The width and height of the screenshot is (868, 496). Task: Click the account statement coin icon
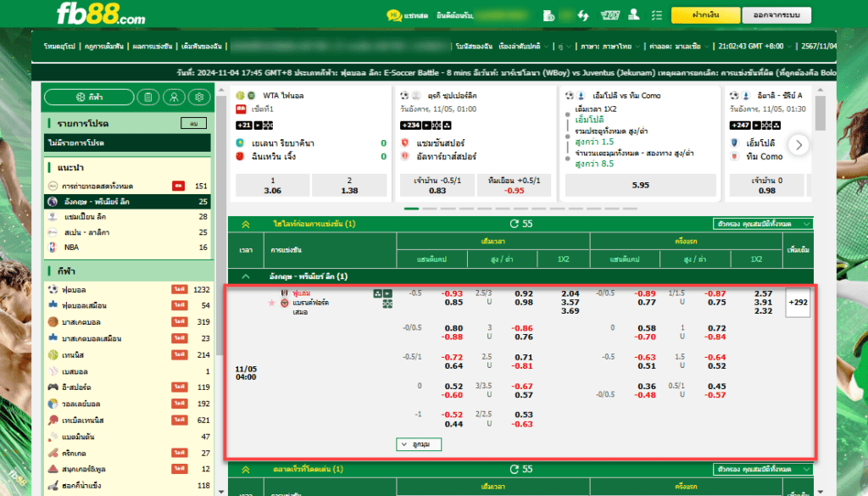coord(549,15)
